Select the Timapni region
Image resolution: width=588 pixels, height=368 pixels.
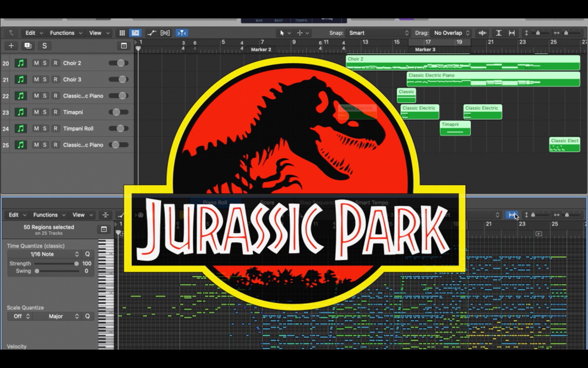(455, 128)
